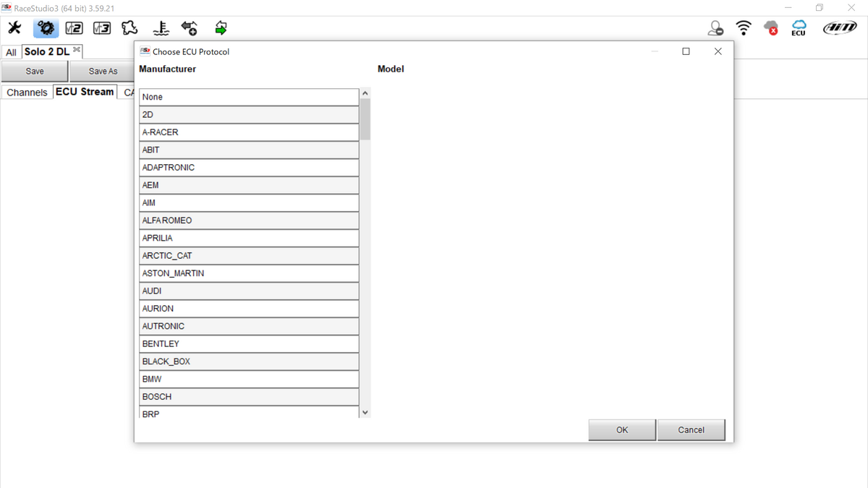Minimize the RaceStudio3 main window
This screenshot has width=868, height=488.
point(788,8)
